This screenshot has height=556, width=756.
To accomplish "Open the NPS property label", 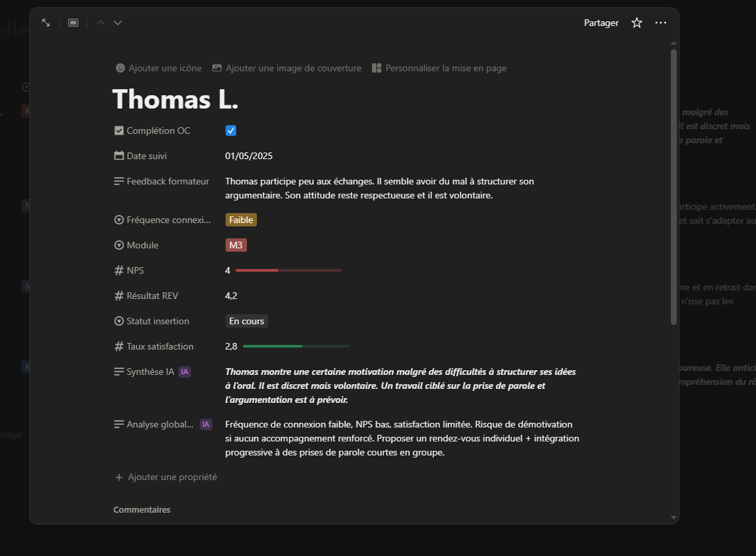I will tap(129, 270).
